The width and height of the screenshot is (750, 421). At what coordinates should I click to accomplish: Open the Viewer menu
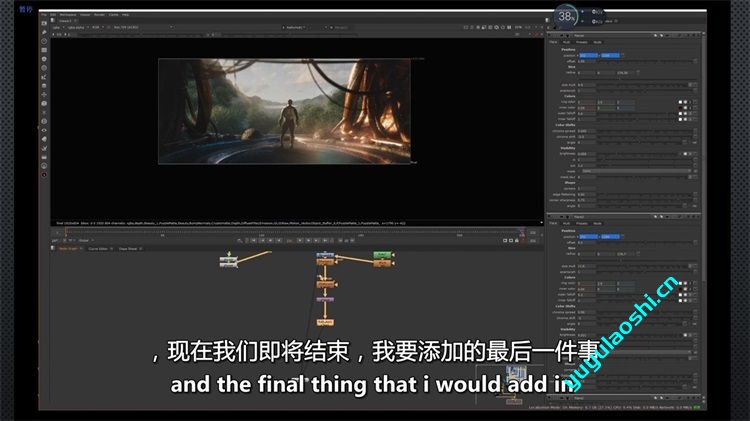pos(85,15)
